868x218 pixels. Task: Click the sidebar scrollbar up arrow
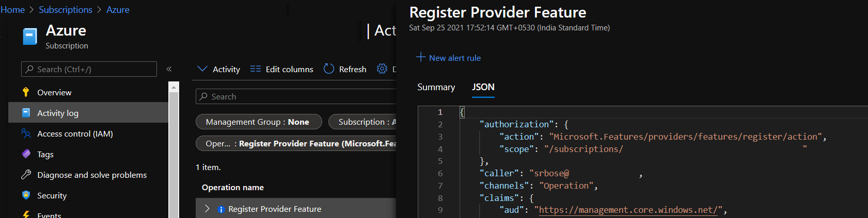[x=174, y=87]
